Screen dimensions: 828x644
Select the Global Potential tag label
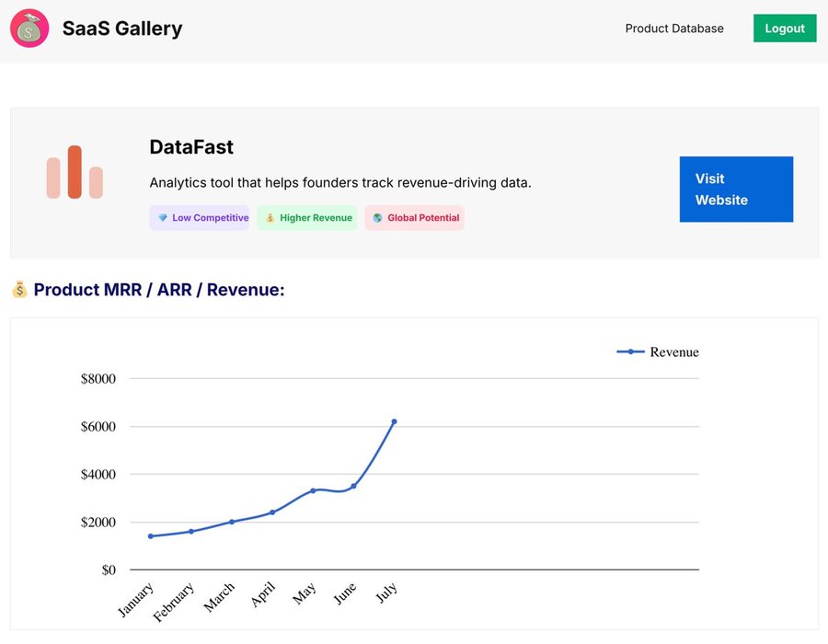point(423,218)
